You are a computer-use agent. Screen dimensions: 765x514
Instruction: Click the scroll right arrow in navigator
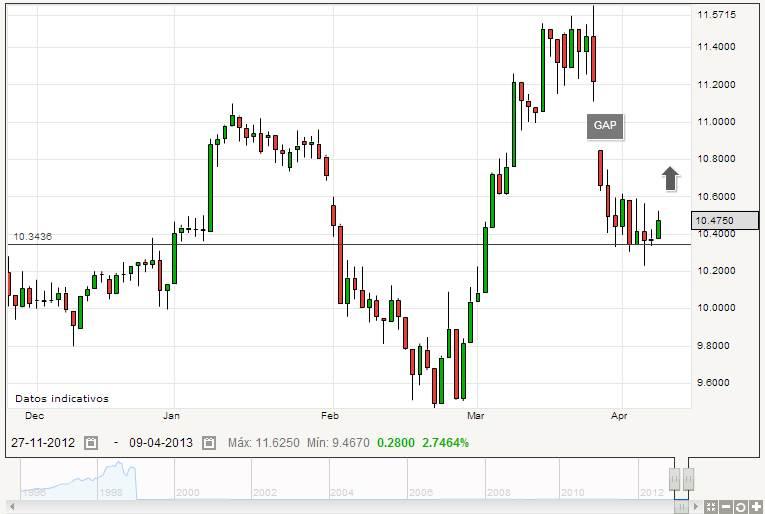(x=698, y=507)
